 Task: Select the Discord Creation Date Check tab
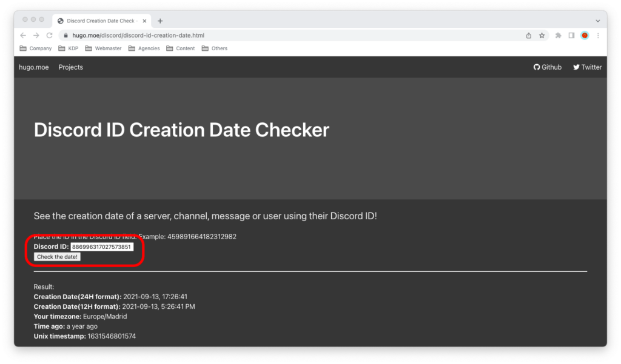(x=102, y=21)
